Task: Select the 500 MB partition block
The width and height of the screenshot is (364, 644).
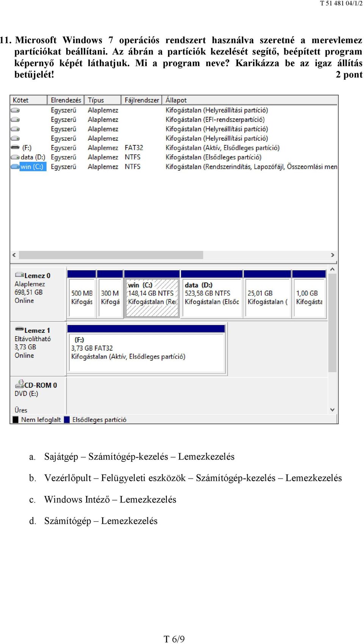Action: pyautogui.click(x=82, y=294)
